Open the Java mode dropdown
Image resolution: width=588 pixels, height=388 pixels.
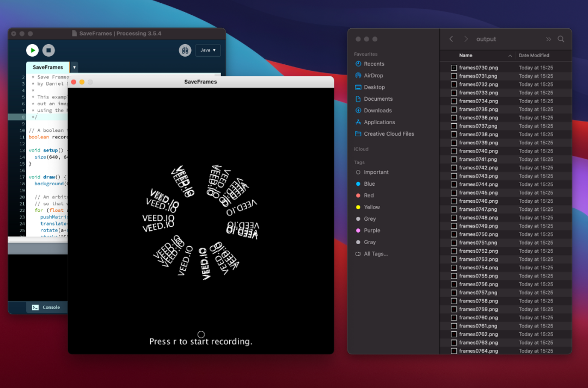(208, 50)
